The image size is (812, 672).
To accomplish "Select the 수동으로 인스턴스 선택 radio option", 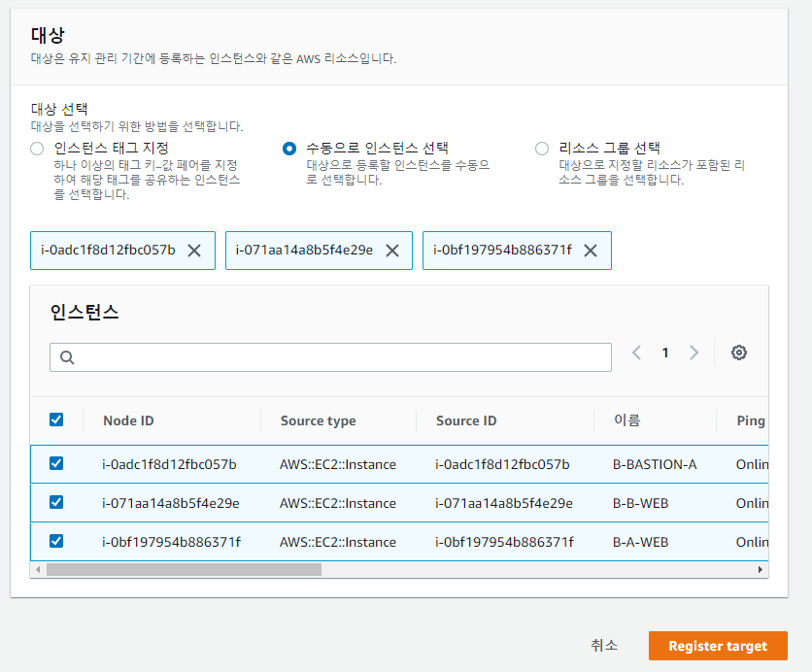I will point(289,149).
